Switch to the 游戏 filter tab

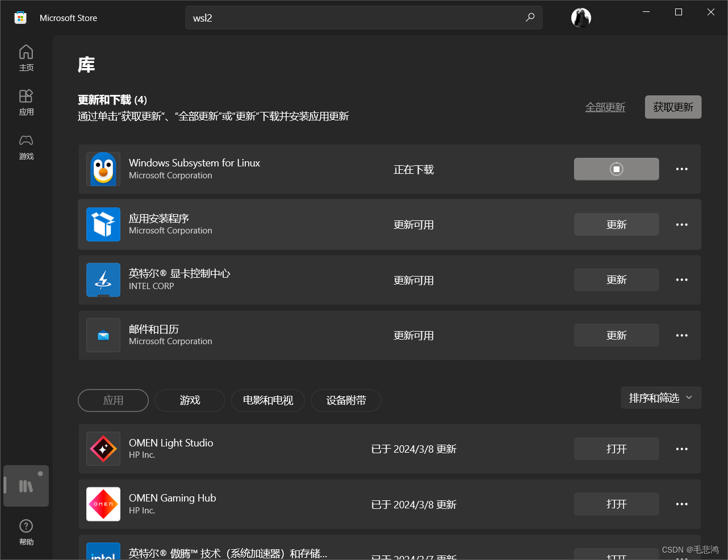pos(190,400)
